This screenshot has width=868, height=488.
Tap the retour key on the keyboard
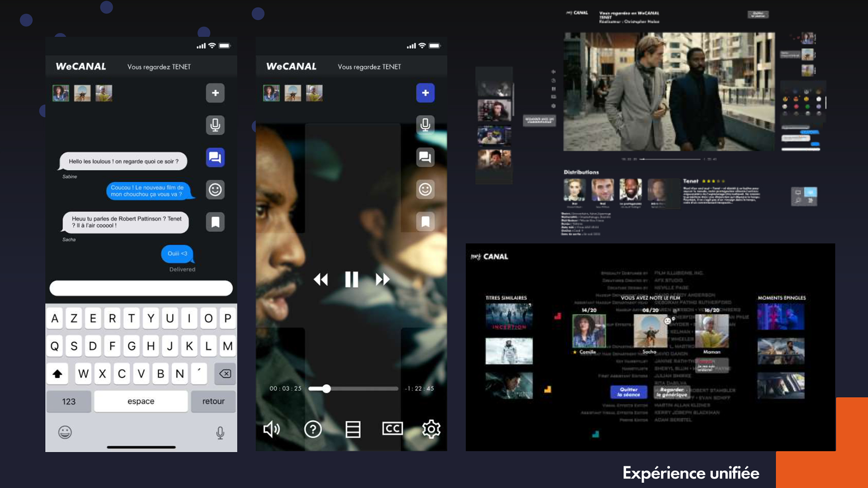tap(213, 401)
